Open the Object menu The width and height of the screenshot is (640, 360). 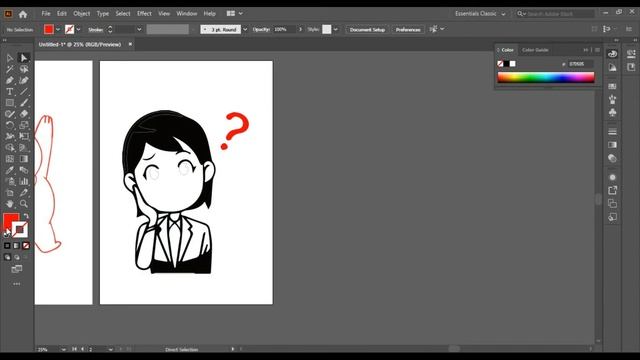[x=82, y=13]
